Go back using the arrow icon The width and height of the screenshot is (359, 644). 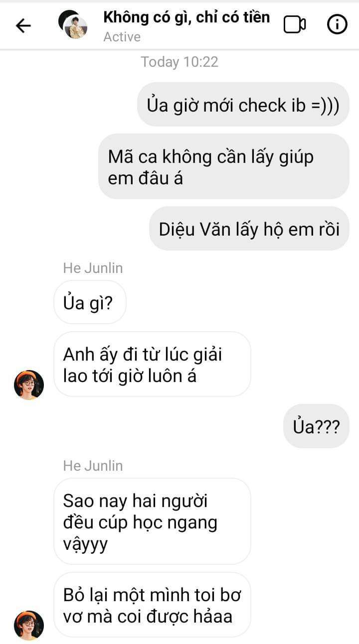(23, 25)
